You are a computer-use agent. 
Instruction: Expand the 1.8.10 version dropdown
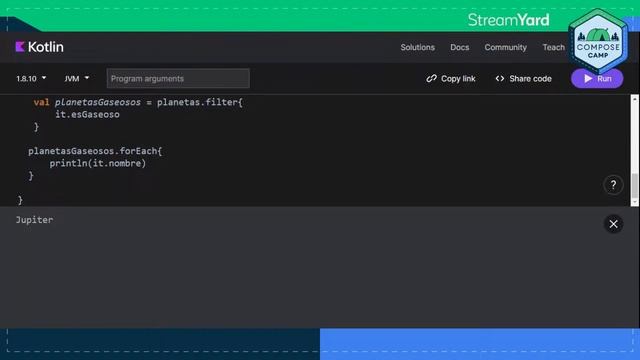point(31,78)
